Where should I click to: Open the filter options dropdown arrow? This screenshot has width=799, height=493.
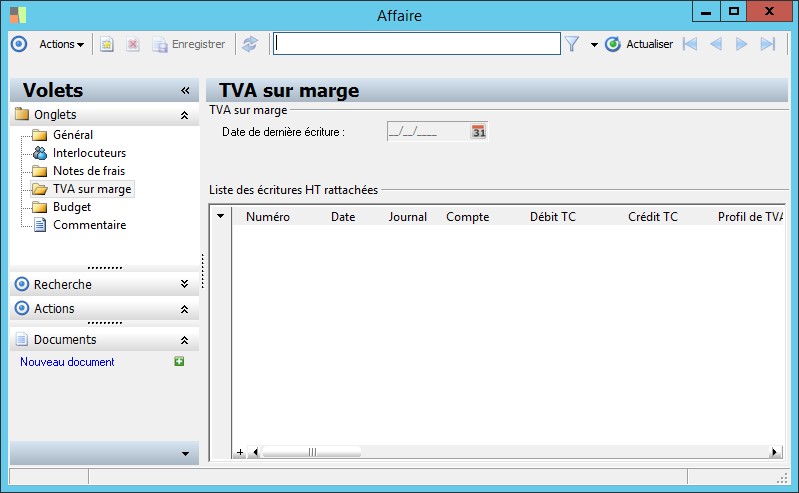(x=594, y=45)
